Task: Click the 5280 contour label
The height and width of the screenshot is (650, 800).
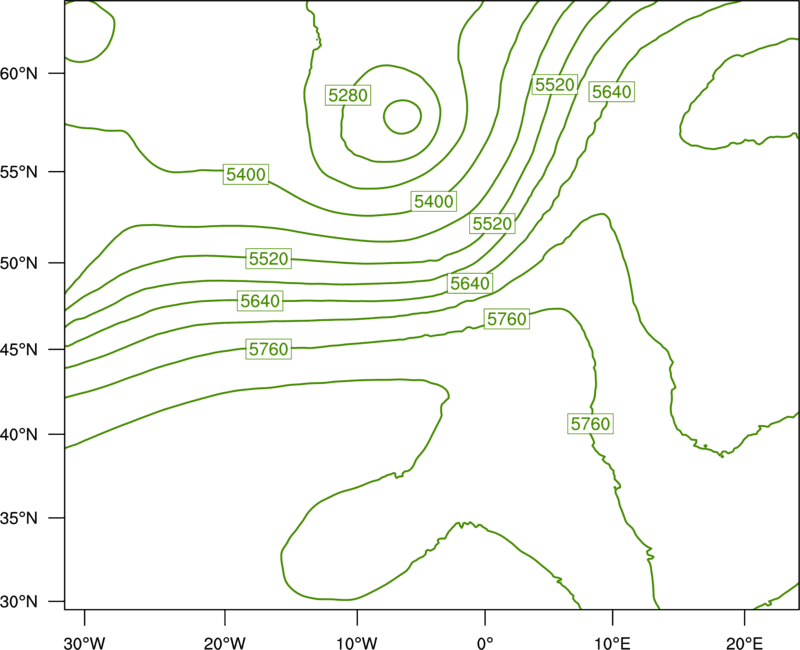Action: (x=348, y=95)
